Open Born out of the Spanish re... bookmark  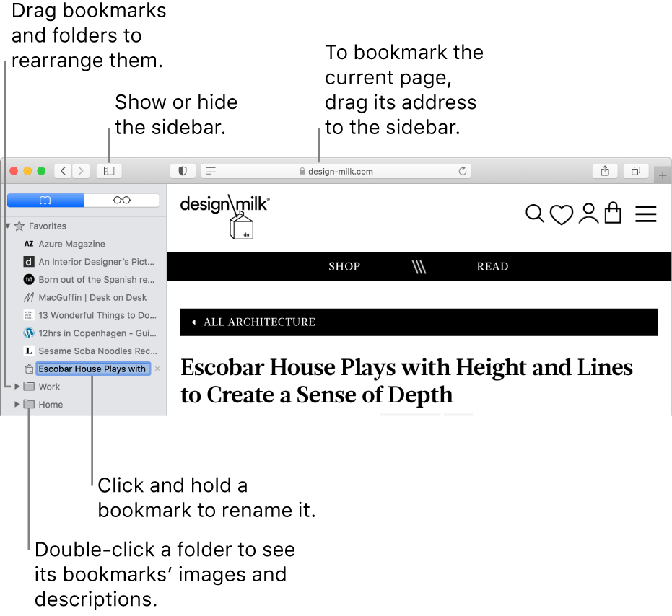(96, 280)
